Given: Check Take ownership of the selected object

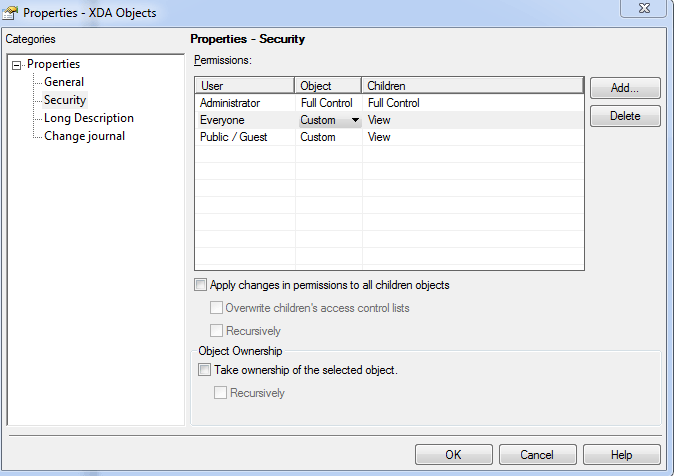Looking at the screenshot, I should coord(206,370).
